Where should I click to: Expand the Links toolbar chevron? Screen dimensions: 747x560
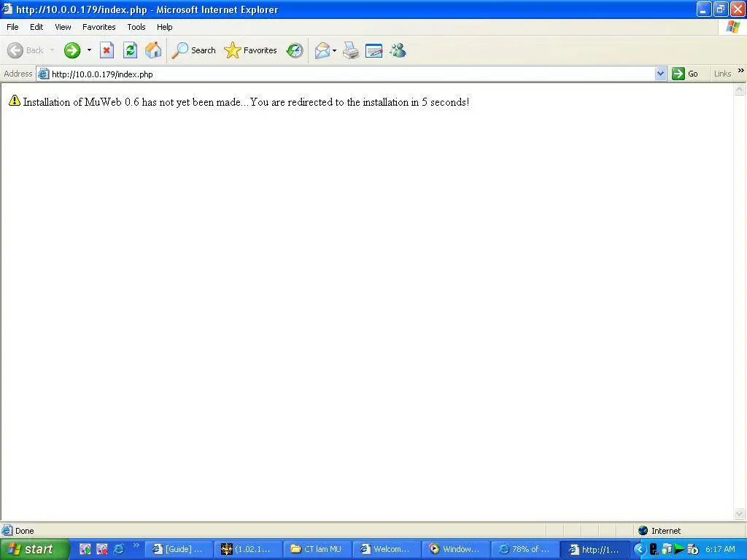click(741, 71)
